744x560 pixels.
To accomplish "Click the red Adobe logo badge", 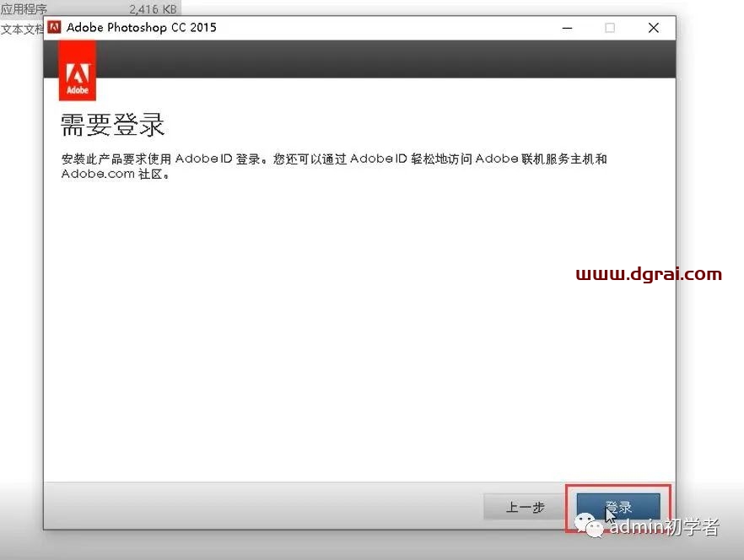I will [x=78, y=71].
